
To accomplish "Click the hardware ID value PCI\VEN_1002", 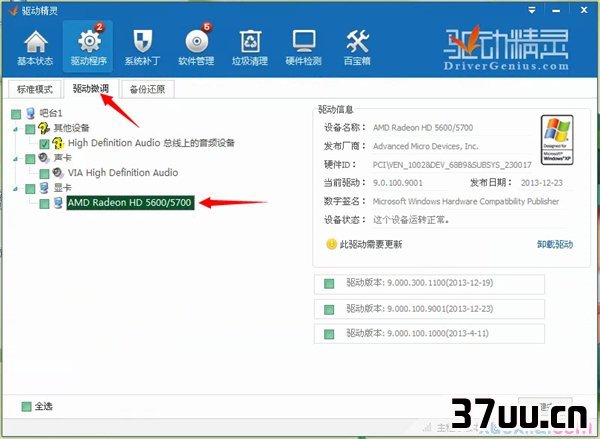I will (452, 165).
